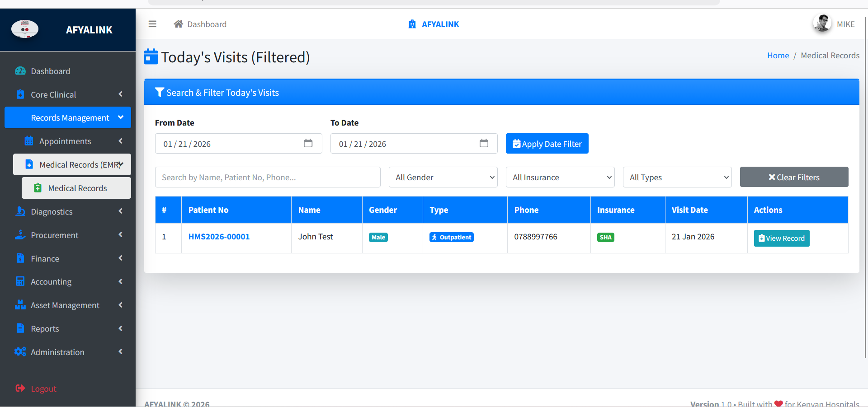Image resolution: width=868 pixels, height=407 pixels.
Task: Open the From Date calendar picker icon
Action: point(308,143)
